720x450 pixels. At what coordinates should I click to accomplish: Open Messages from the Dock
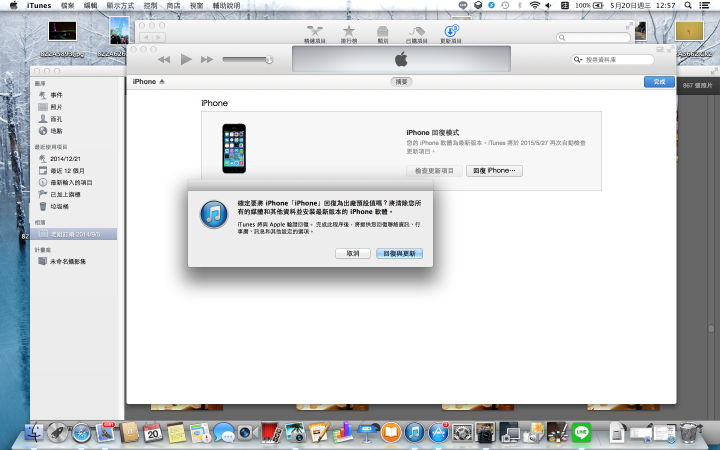(224, 433)
